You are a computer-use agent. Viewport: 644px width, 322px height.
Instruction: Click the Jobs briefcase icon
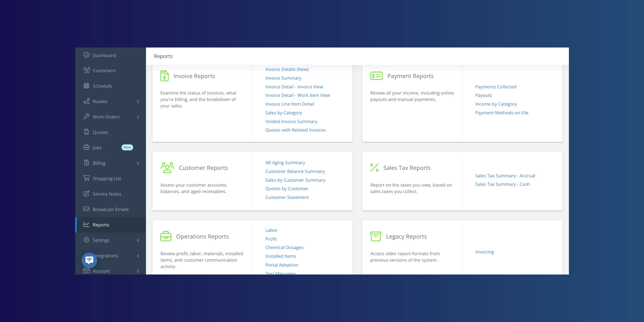coord(86,147)
